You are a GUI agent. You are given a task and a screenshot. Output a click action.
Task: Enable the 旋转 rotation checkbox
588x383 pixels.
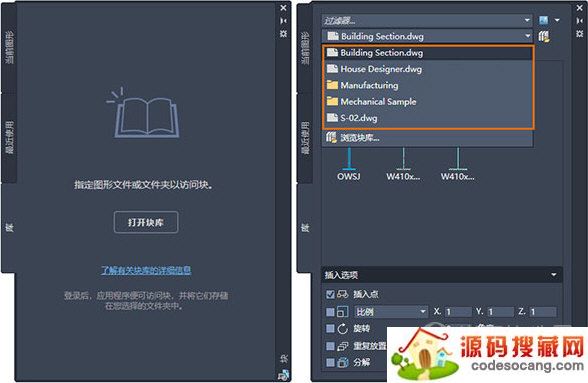[330, 329]
